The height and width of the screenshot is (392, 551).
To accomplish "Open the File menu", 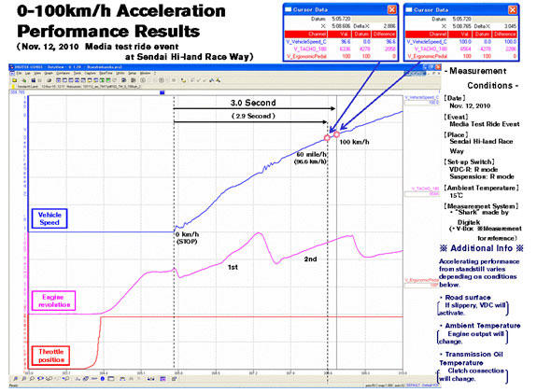I will pyautogui.click(x=20, y=74).
